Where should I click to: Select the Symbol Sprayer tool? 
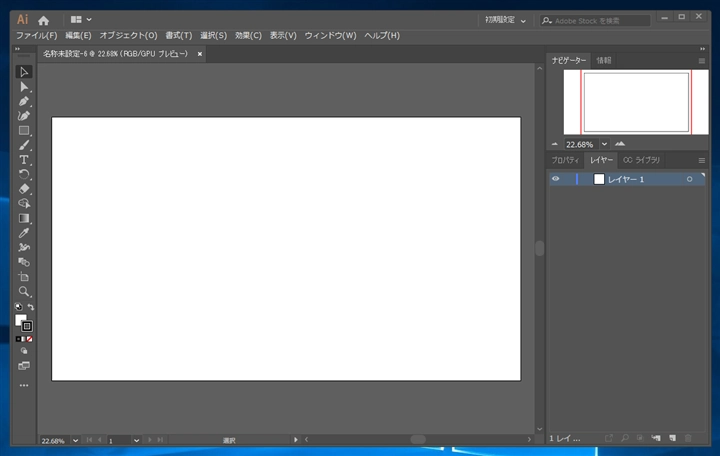tap(24, 248)
